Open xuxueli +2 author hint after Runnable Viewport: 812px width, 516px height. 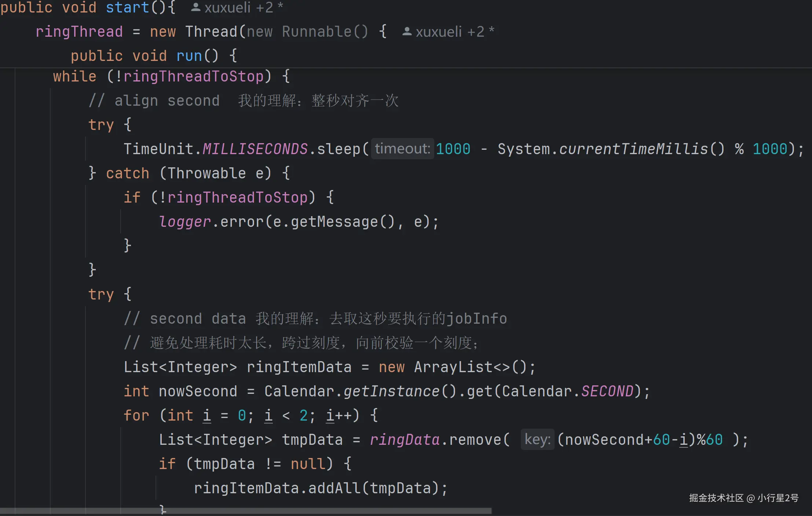point(450,32)
